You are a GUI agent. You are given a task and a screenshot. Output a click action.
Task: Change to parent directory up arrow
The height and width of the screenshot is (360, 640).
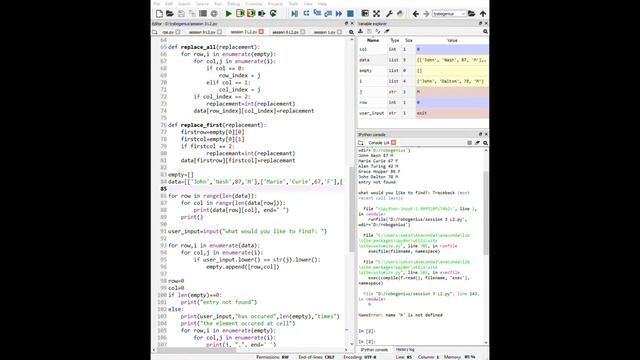[x=483, y=14]
